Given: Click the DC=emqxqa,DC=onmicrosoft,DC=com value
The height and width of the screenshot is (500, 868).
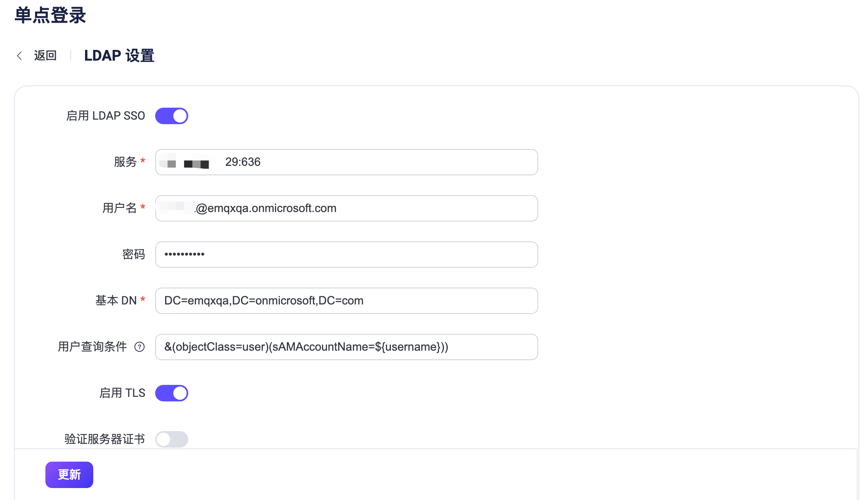Looking at the screenshot, I should pyautogui.click(x=264, y=301).
